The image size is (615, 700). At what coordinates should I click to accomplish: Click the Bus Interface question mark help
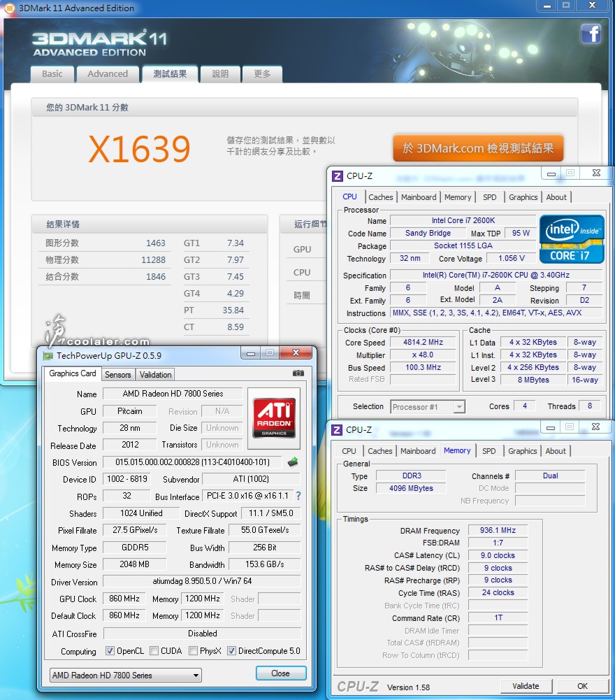tap(298, 496)
